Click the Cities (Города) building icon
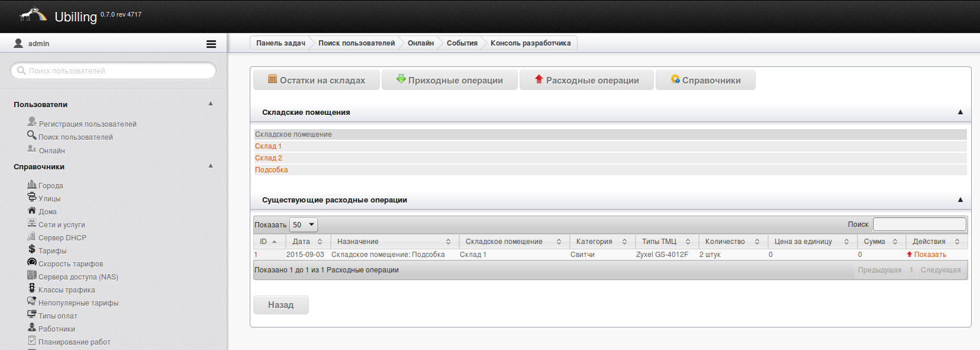980x350 pixels. coord(32,185)
